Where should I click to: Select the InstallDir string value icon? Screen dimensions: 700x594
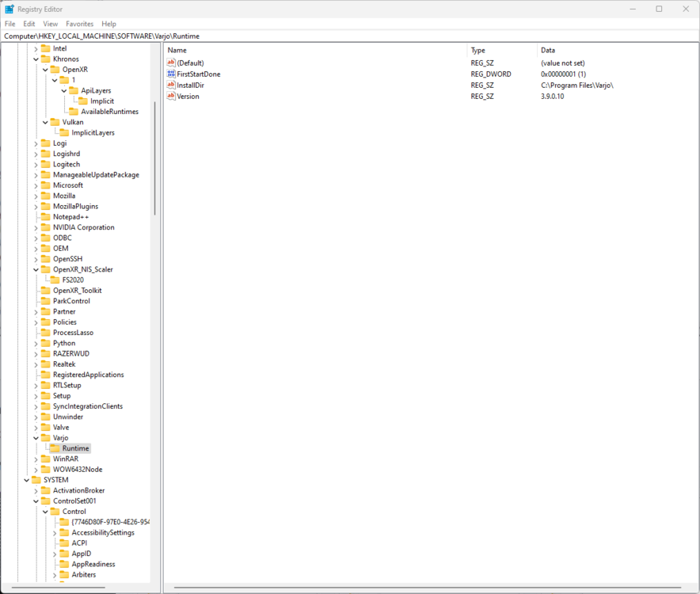171,85
